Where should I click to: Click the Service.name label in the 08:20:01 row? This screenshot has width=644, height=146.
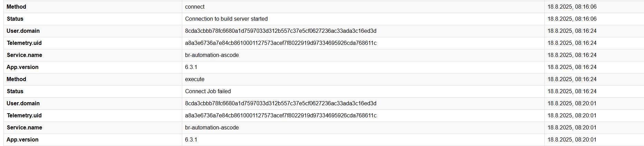pyautogui.click(x=25, y=128)
